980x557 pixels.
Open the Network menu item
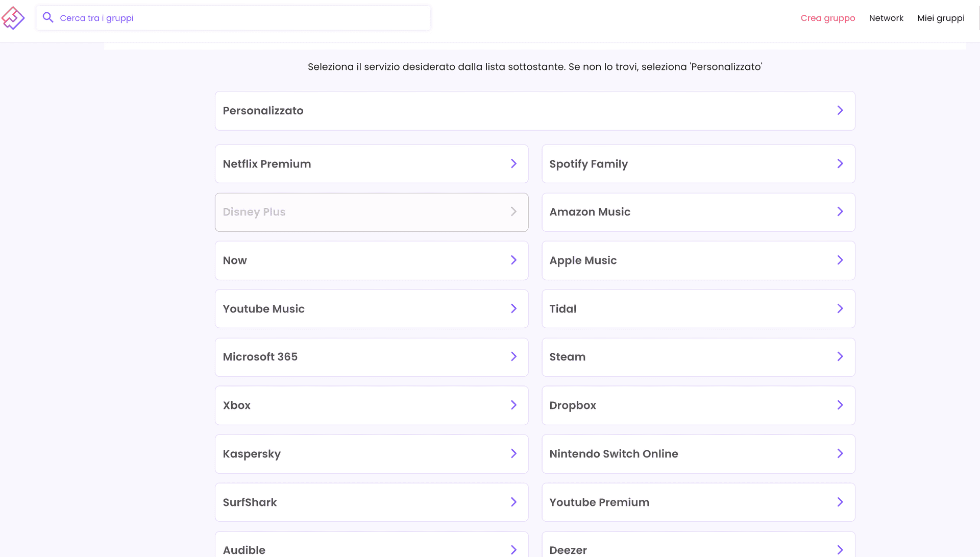[x=886, y=18]
